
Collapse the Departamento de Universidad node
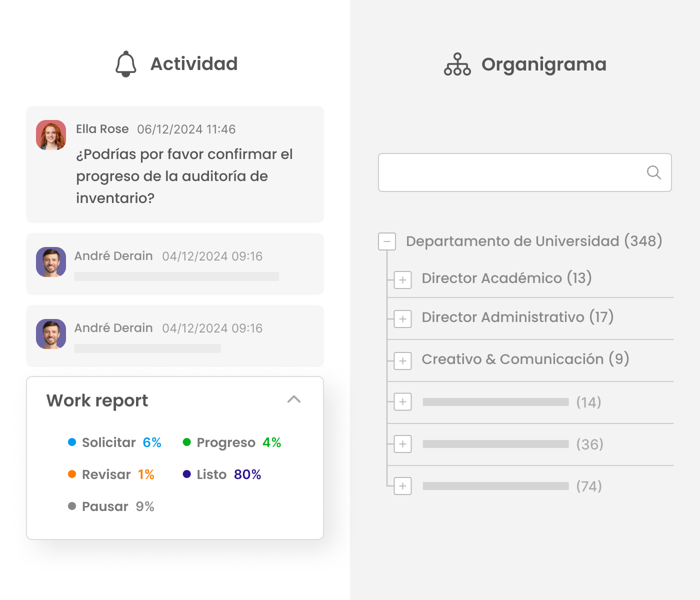coord(387,241)
